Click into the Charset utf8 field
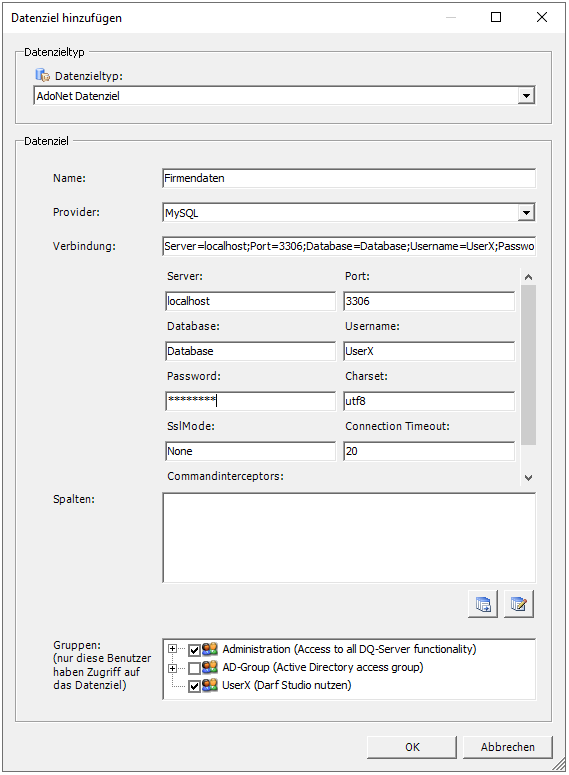 coord(429,401)
